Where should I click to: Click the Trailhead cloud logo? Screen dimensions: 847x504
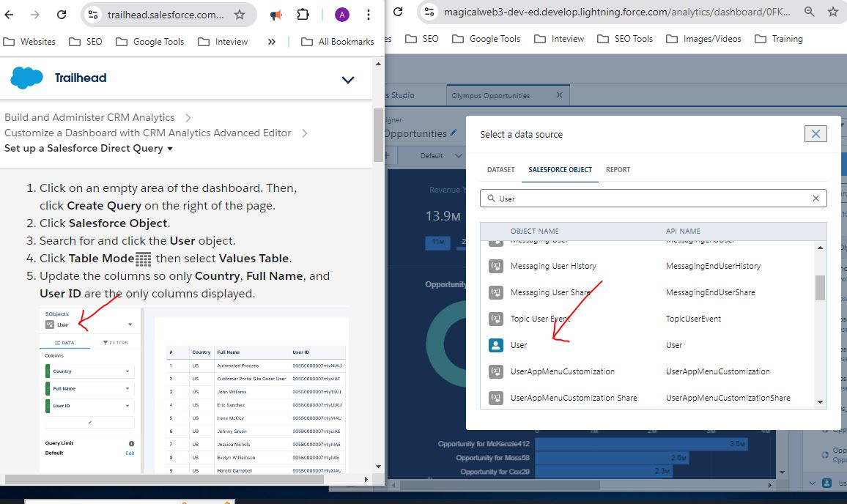(26, 78)
